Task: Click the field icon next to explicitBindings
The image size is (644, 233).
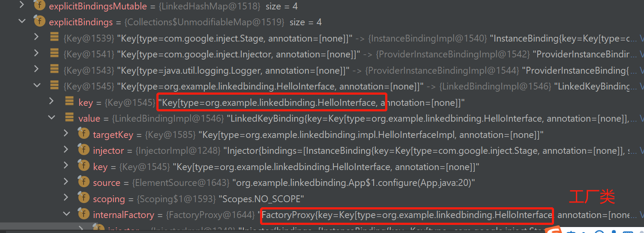Action: pos(40,21)
